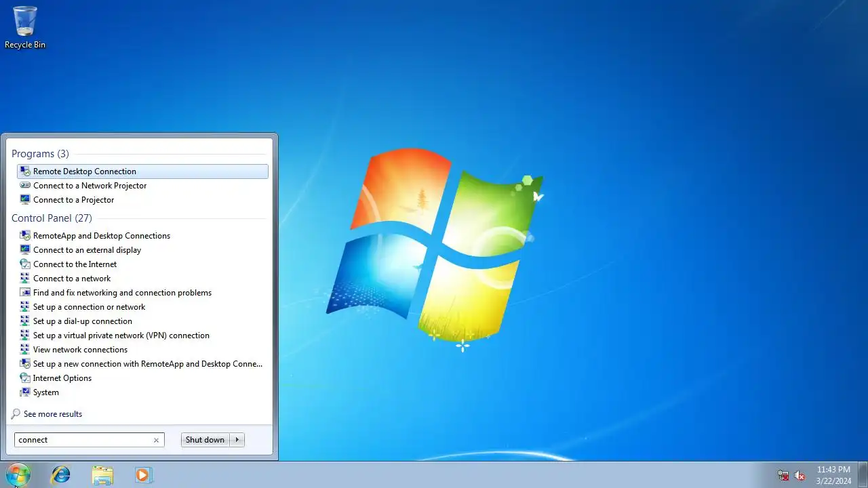868x488 pixels.
Task: Click the Show desktop strip at taskbar end
Action: (x=863, y=475)
